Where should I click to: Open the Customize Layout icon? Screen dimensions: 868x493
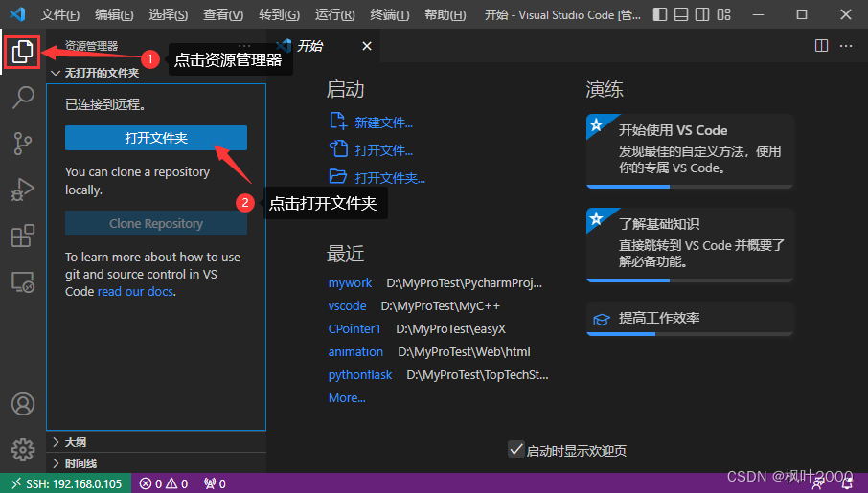click(x=723, y=15)
